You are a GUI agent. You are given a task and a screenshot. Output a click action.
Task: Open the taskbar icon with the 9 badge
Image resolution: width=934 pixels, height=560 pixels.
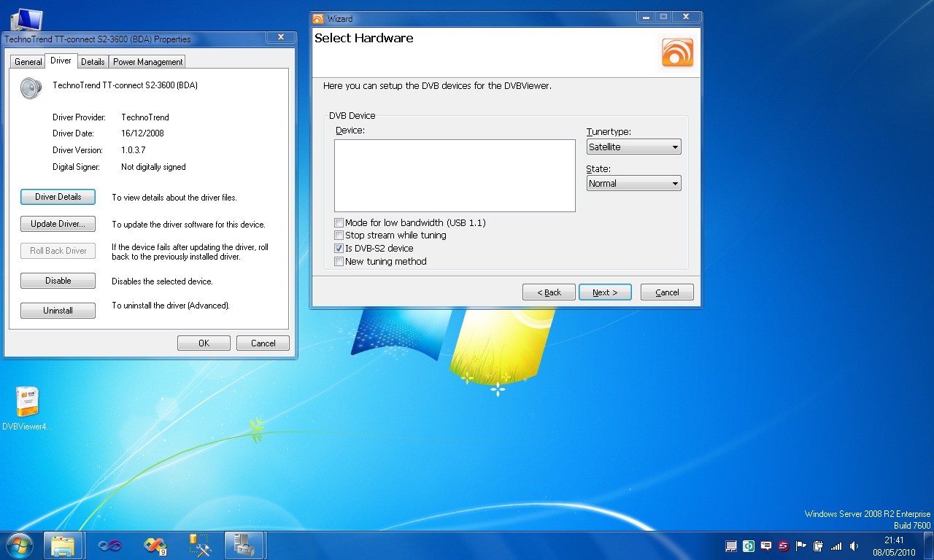pyautogui.click(x=155, y=545)
